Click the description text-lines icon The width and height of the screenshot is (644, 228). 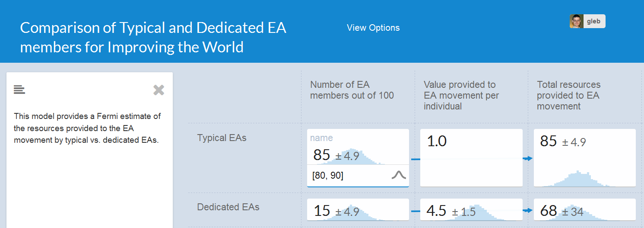pos(19,90)
